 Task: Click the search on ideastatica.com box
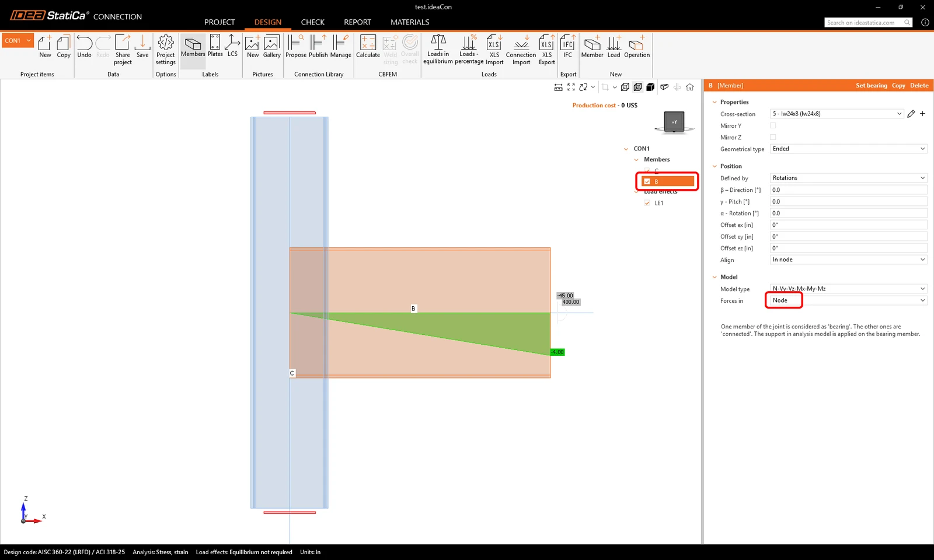coord(868,22)
